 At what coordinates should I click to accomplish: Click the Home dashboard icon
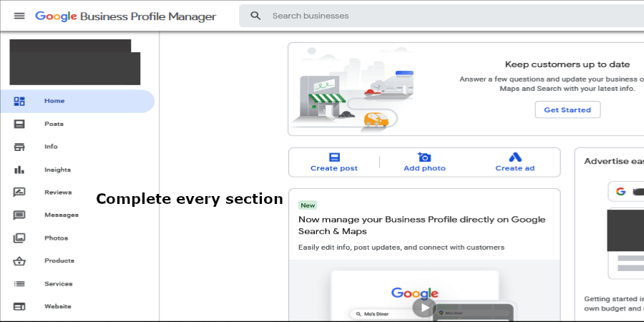click(19, 101)
